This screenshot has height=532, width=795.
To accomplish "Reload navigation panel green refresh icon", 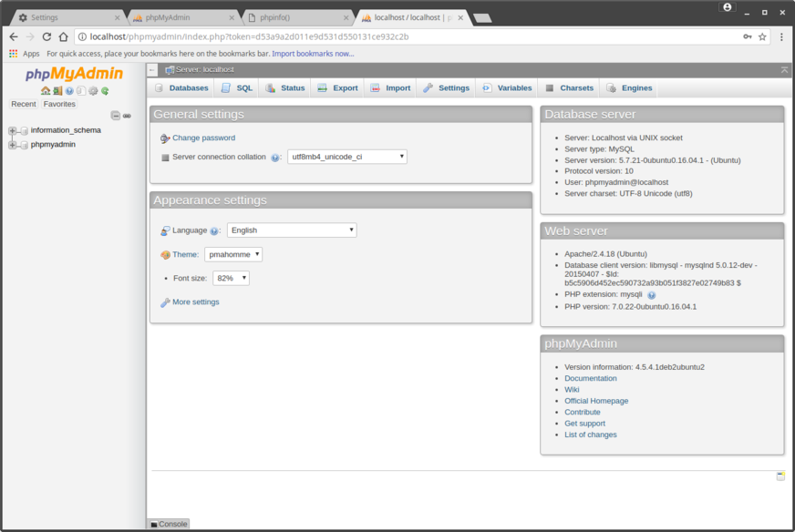I will (105, 91).
